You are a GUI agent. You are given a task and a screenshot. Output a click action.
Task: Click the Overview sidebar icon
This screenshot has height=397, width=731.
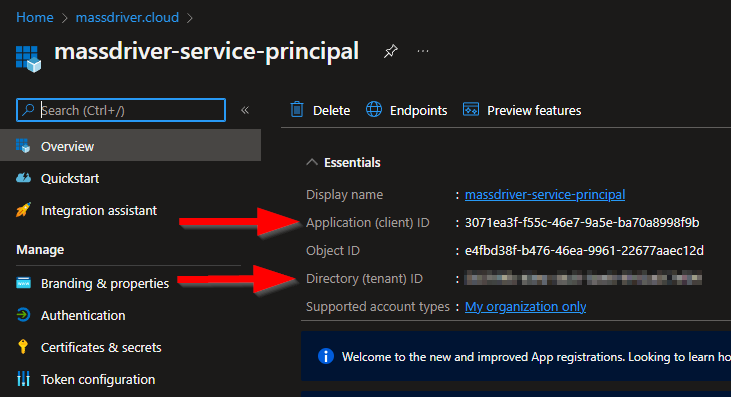click(23, 146)
